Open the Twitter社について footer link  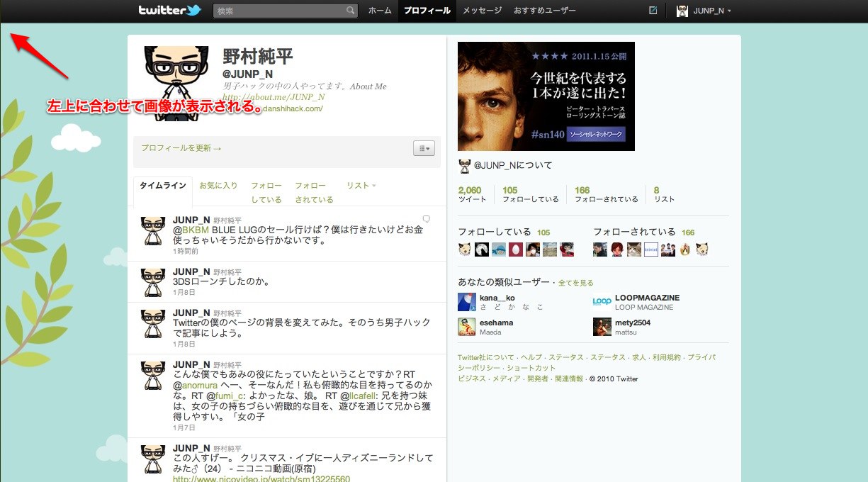(486, 357)
